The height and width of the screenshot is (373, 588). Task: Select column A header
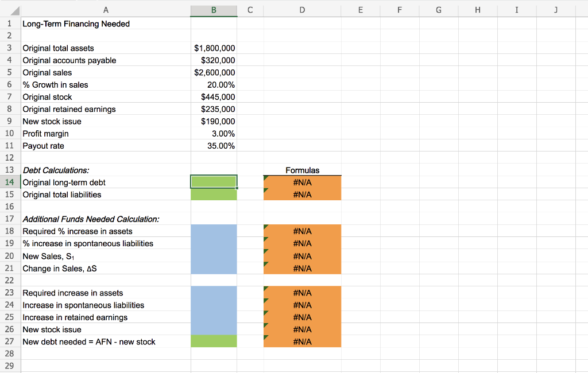(x=106, y=10)
